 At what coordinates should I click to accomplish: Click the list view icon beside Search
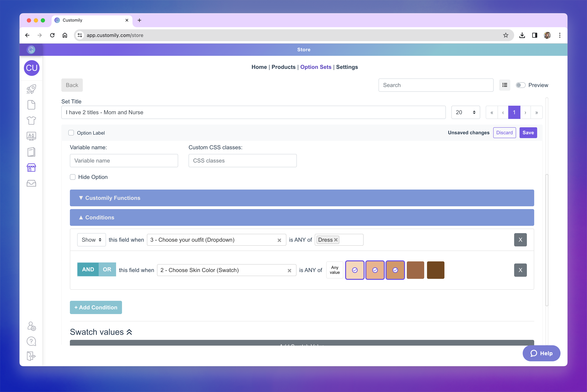point(505,85)
